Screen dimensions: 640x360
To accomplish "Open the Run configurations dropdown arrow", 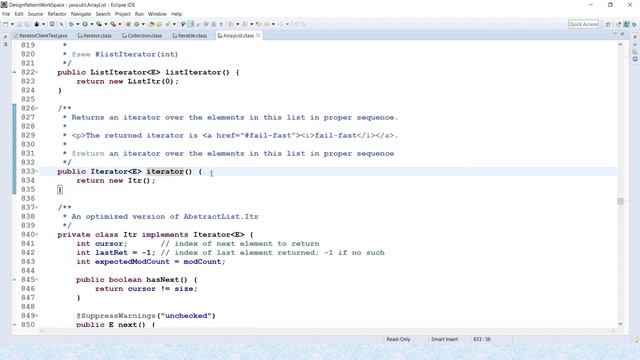I will 91,24.
